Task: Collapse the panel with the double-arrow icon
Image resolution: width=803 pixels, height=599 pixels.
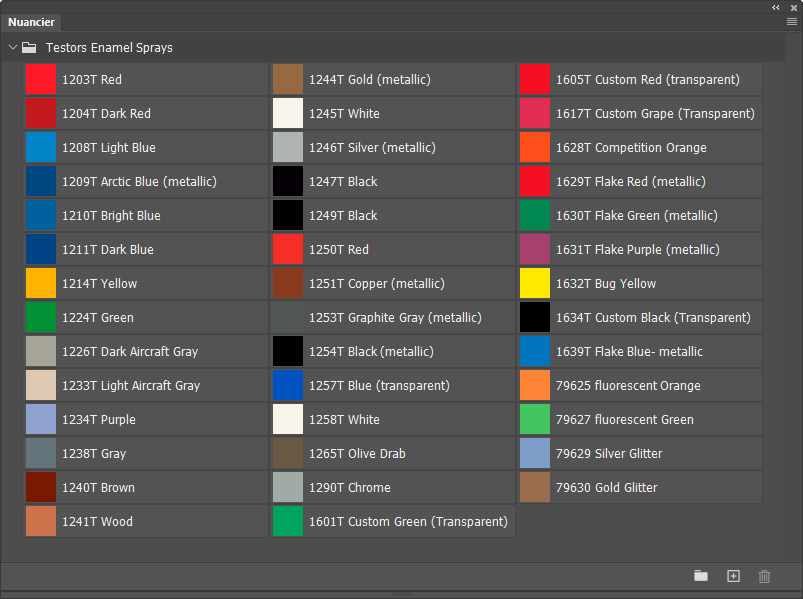Action: pyautogui.click(x=776, y=6)
